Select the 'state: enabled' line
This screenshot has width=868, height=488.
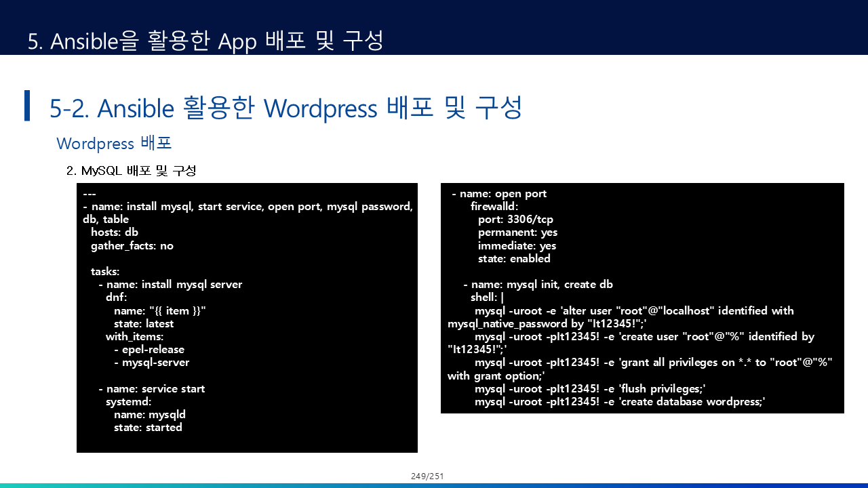(514, 258)
